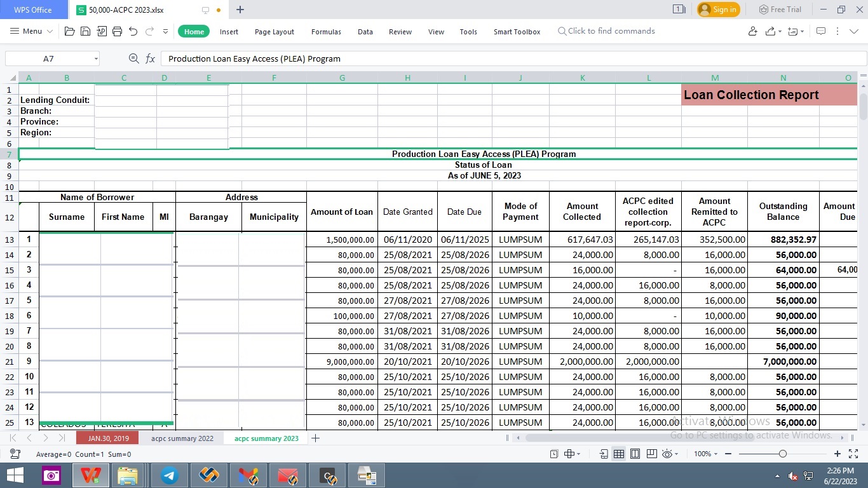Click the Sign in button
The image size is (868, 488).
[x=719, y=10]
